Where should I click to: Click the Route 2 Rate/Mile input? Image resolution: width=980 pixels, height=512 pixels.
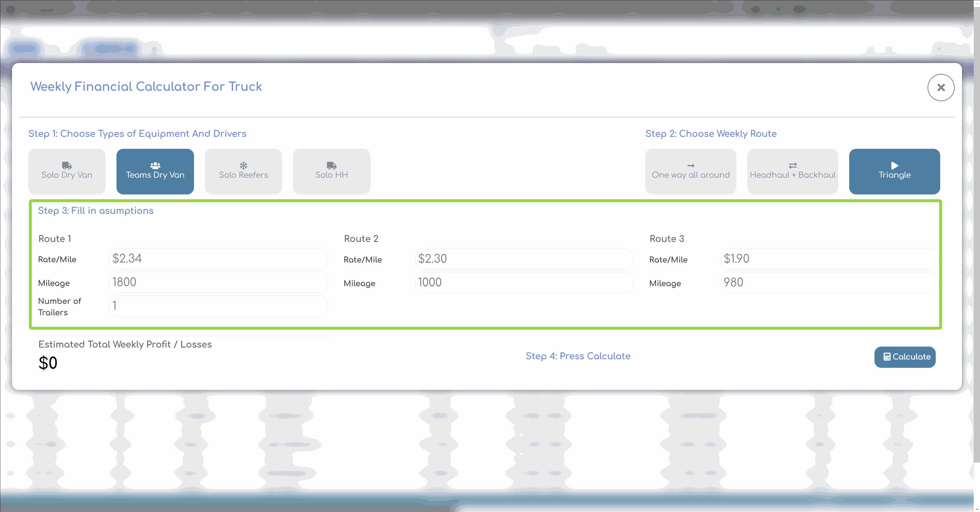pos(523,259)
